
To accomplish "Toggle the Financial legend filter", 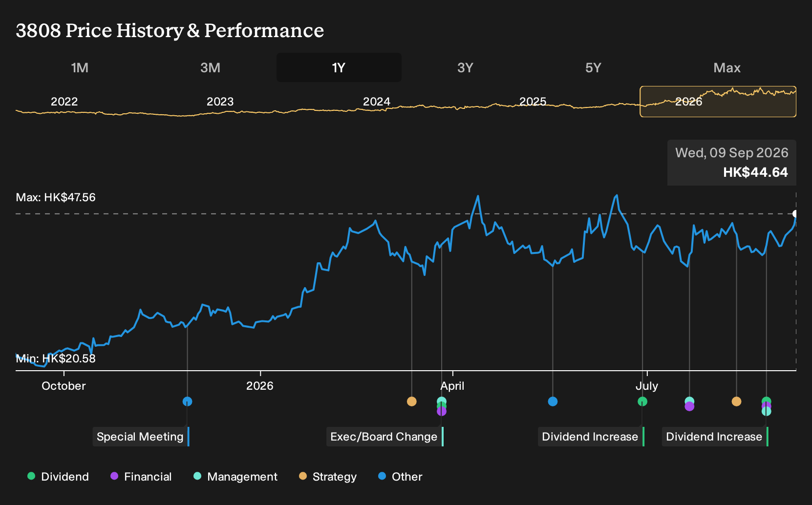I will (x=141, y=477).
